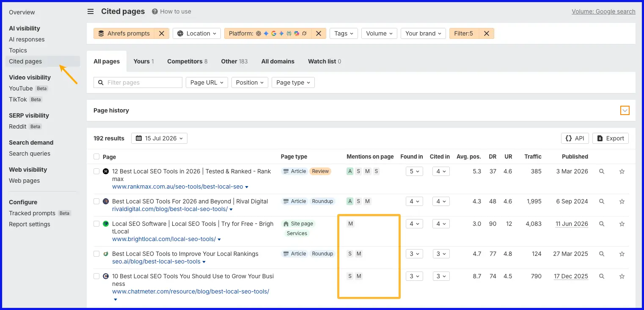
Task: Open the Position dropdown
Action: click(x=250, y=82)
